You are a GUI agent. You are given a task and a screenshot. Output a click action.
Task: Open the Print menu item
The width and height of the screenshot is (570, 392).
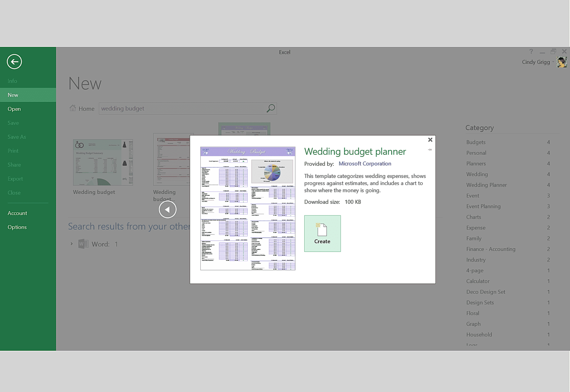click(x=13, y=150)
